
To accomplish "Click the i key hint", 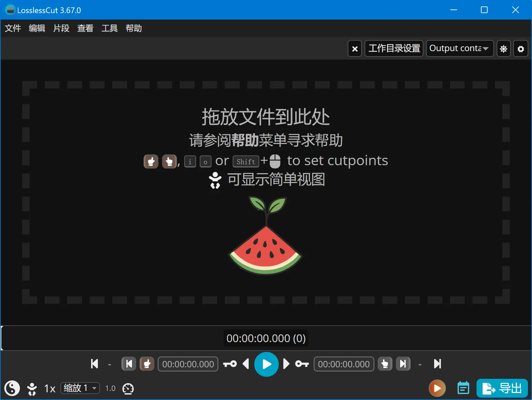I will (x=190, y=162).
